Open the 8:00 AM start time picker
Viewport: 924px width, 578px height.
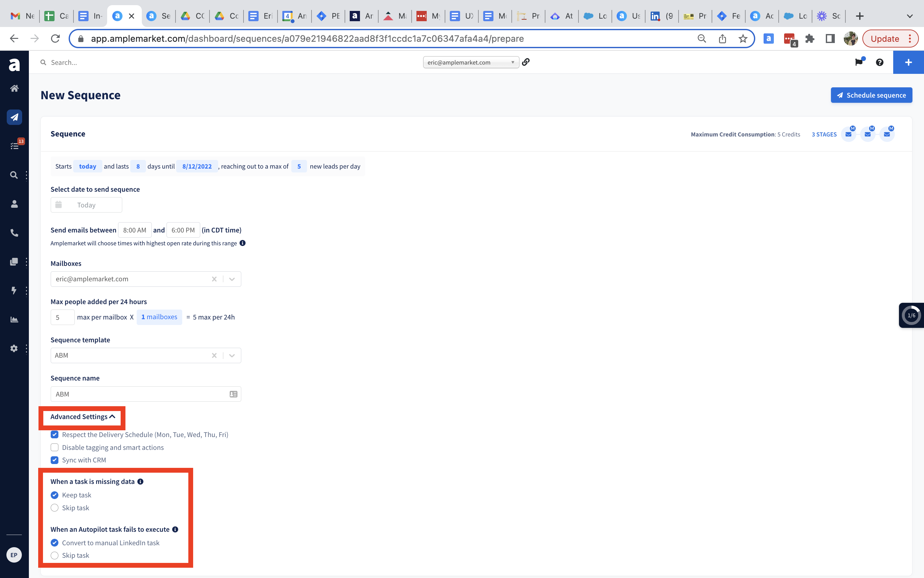(x=135, y=230)
